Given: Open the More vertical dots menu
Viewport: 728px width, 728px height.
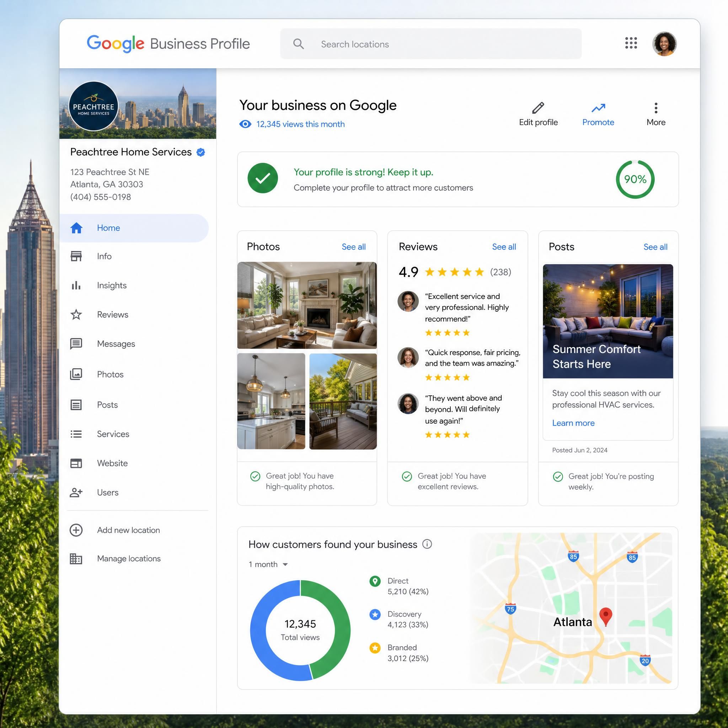Looking at the screenshot, I should click(x=656, y=108).
